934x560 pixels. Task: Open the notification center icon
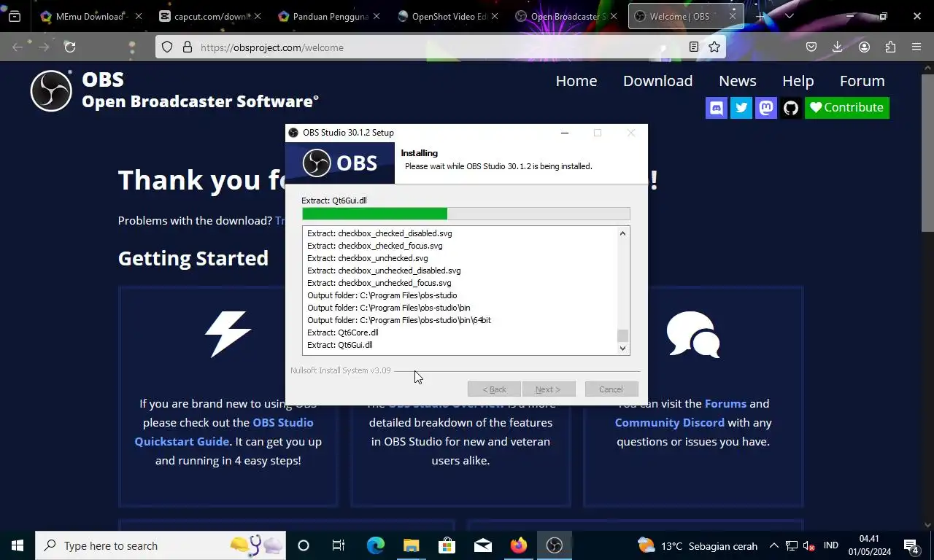pos(911,545)
